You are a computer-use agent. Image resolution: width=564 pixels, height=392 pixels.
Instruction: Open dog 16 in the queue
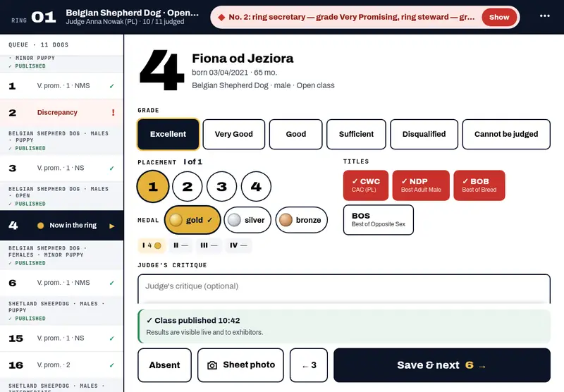click(x=61, y=365)
